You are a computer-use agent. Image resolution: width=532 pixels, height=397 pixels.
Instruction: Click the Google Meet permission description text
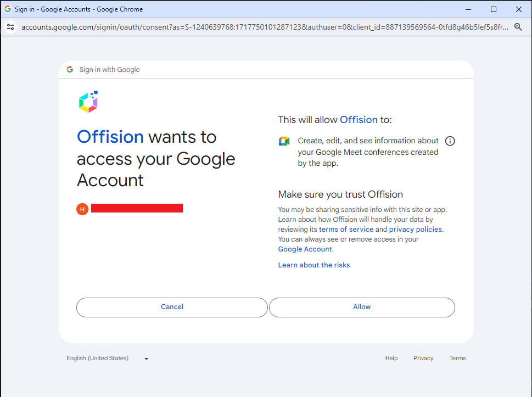click(368, 152)
